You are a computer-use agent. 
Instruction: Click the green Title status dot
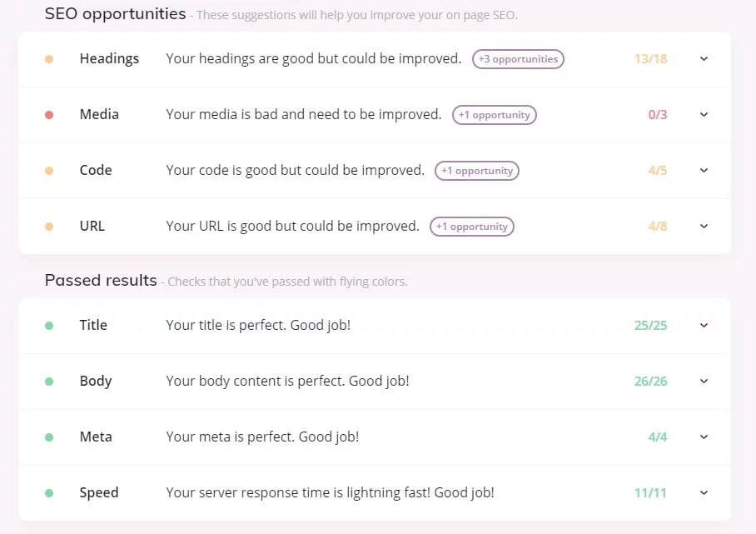(49, 326)
